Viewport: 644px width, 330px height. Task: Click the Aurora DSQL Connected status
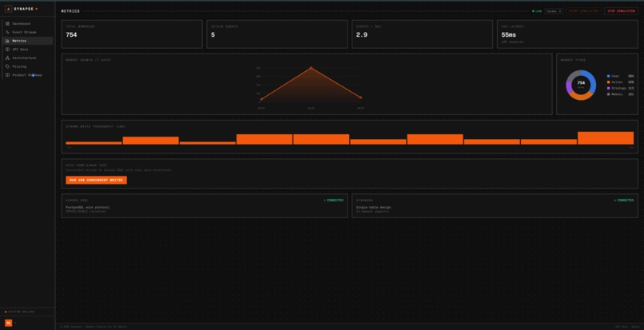tap(333, 201)
